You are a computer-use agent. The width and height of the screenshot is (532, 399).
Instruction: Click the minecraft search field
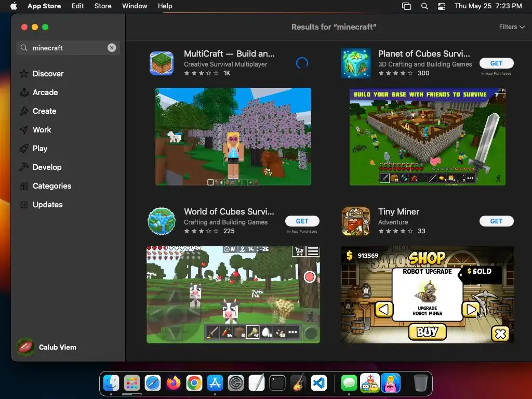[x=68, y=48]
